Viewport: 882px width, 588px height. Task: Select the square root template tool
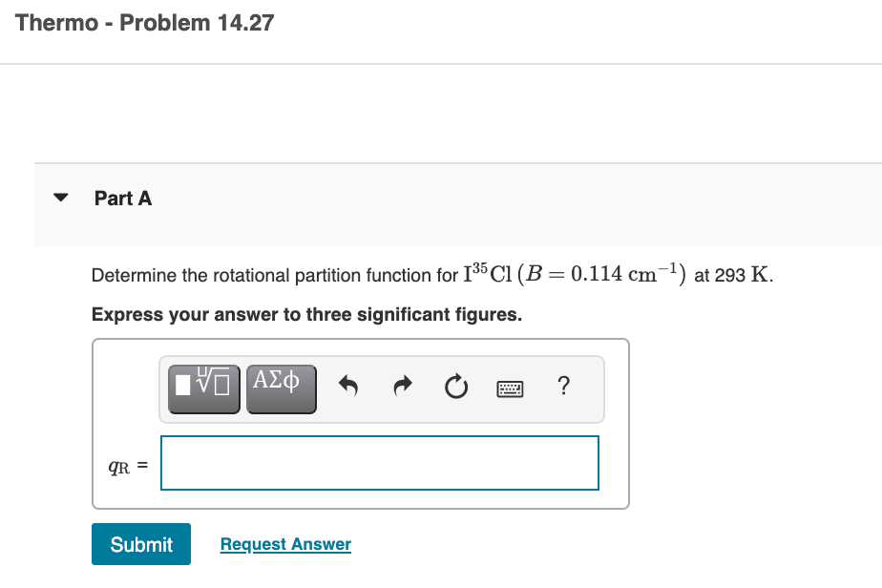click(201, 388)
